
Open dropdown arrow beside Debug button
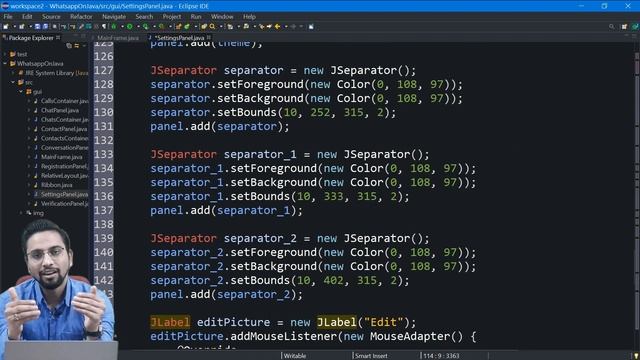pyautogui.click(x=122, y=27)
